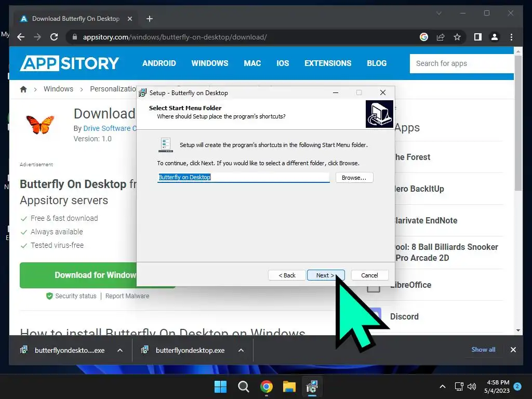Click the address bar lock icon
This screenshot has width=532, height=399.
pyautogui.click(x=75, y=37)
